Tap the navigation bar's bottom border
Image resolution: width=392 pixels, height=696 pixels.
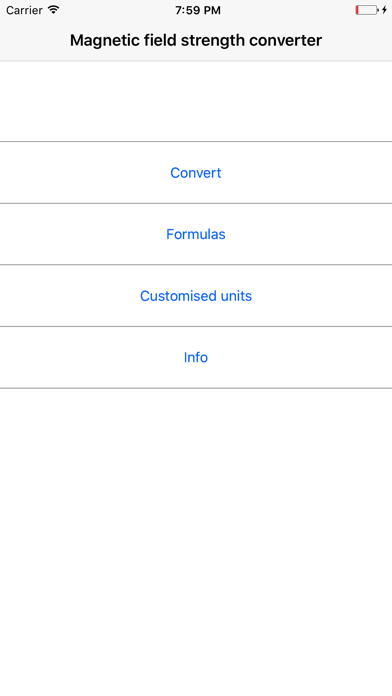(196, 60)
